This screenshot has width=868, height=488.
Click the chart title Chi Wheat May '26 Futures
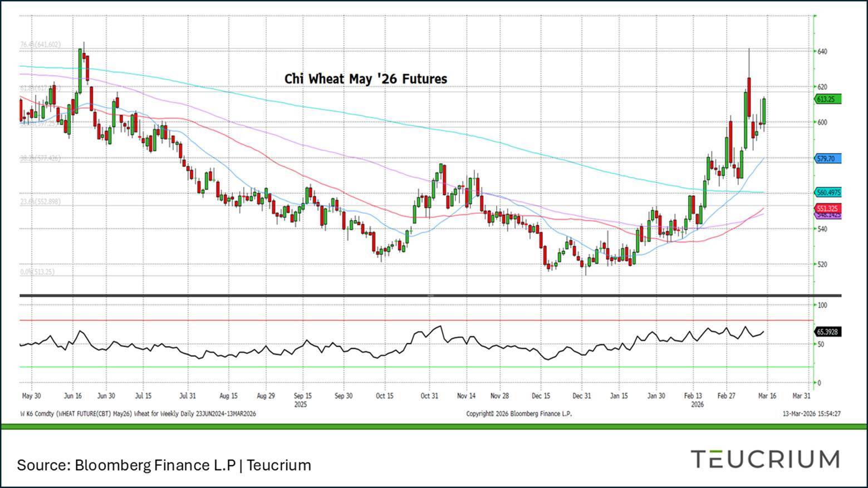(366, 79)
